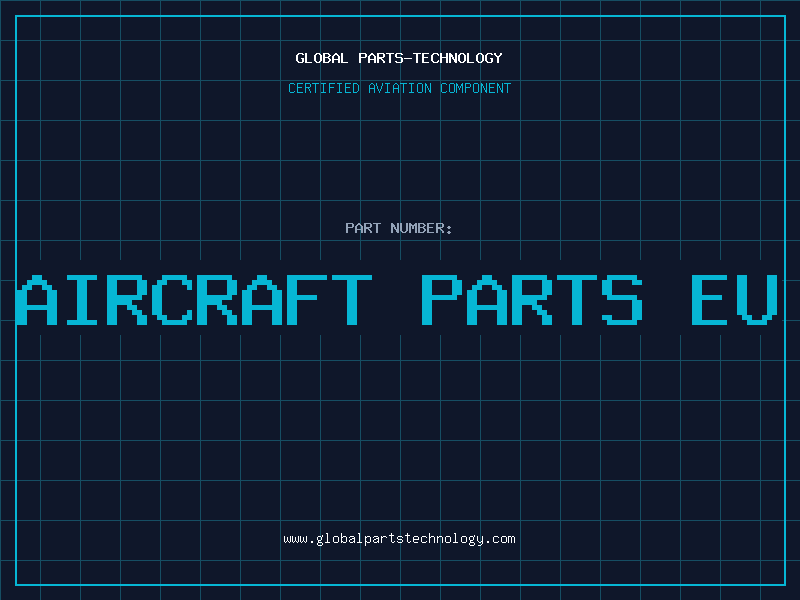The image size is (800, 600).
Task: Select the CERTIFIED AVIATION COMPONENT subtitle
Action: click(x=399, y=88)
